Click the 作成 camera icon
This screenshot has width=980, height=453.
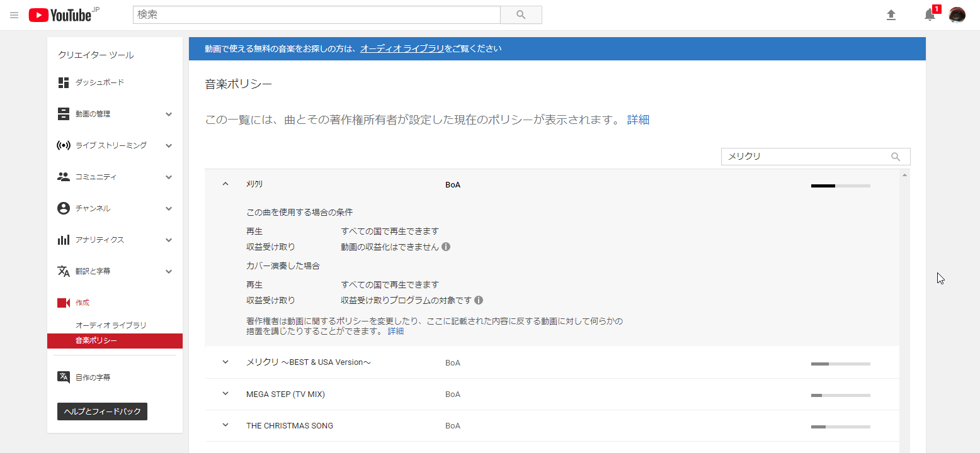click(63, 303)
